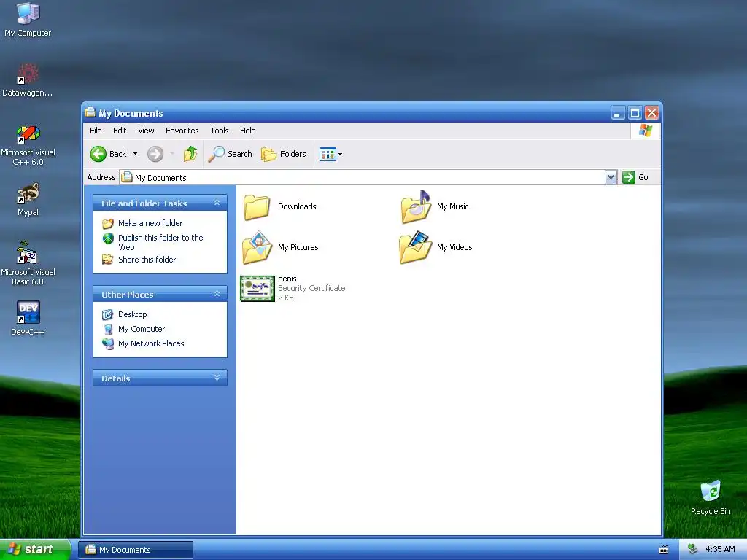Open the Tools menu
This screenshot has width=747, height=560.
coord(219,131)
